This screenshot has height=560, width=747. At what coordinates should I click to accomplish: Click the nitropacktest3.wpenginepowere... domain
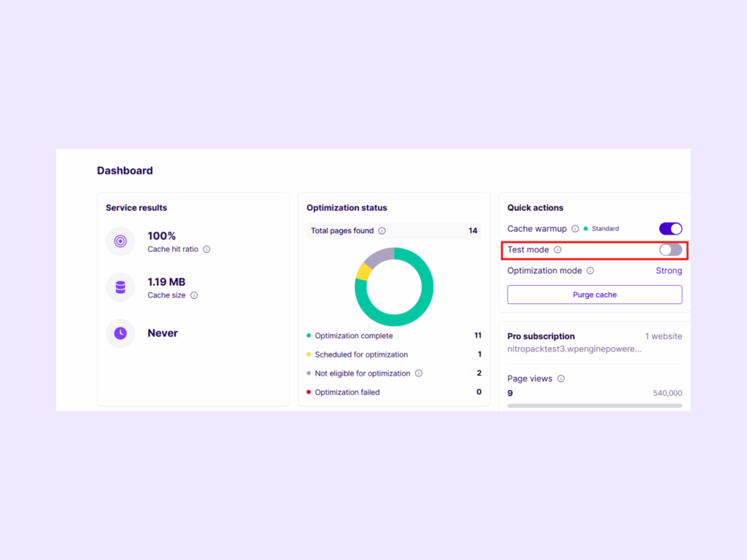click(574, 349)
